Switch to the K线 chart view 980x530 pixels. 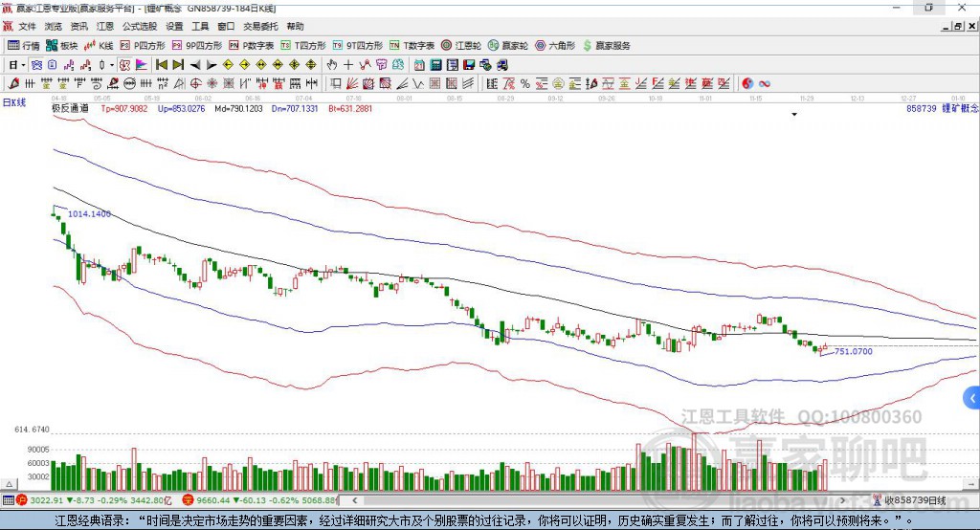100,46
